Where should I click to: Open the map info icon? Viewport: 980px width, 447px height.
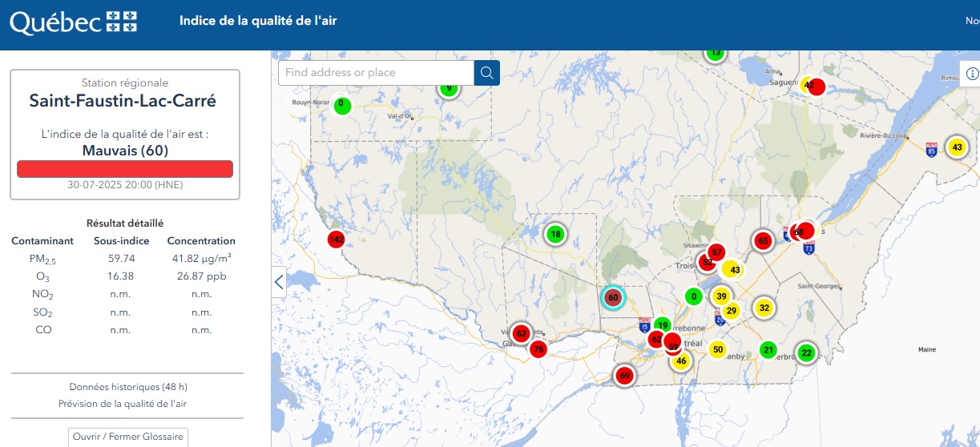[x=972, y=74]
